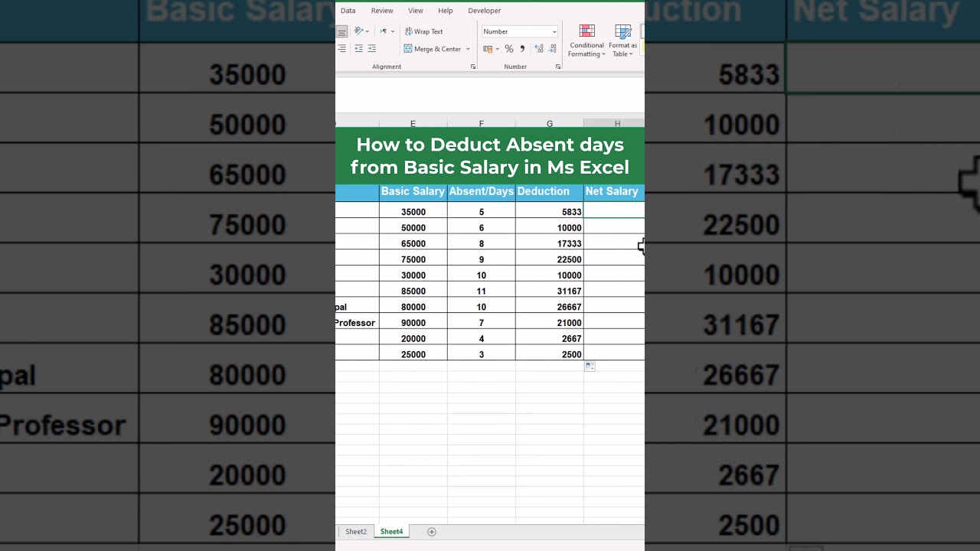Select column F header
The width and height of the screenshot is (980, 551).
coord(481,122)
